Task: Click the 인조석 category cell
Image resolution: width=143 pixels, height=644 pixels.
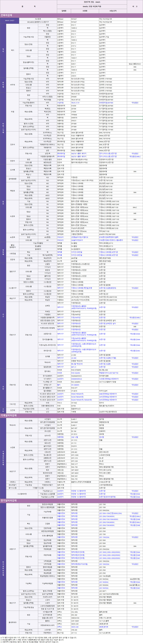Action: click(x=13, y=145)
